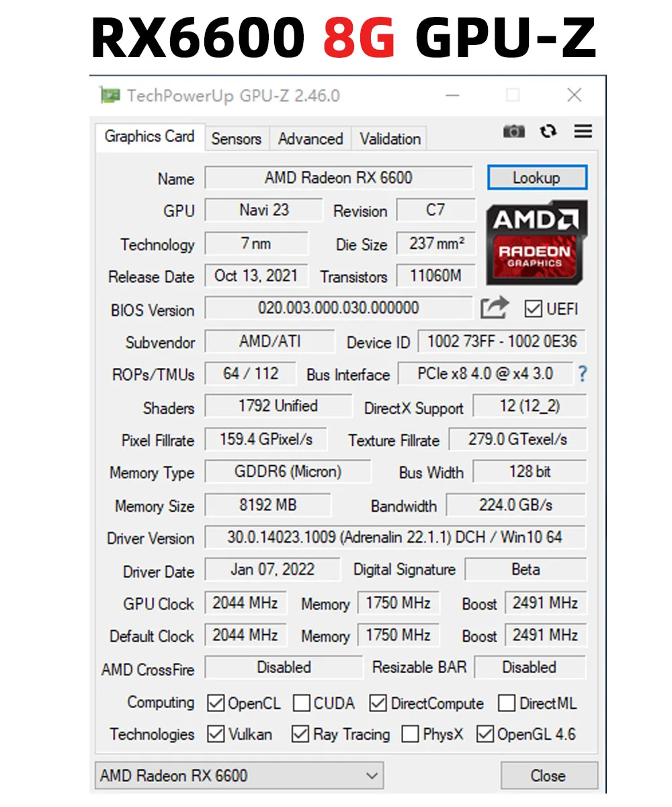Open the hamburger menu icon
The image size is (672, 807).
pyautogui.click(x=583, y=131)
